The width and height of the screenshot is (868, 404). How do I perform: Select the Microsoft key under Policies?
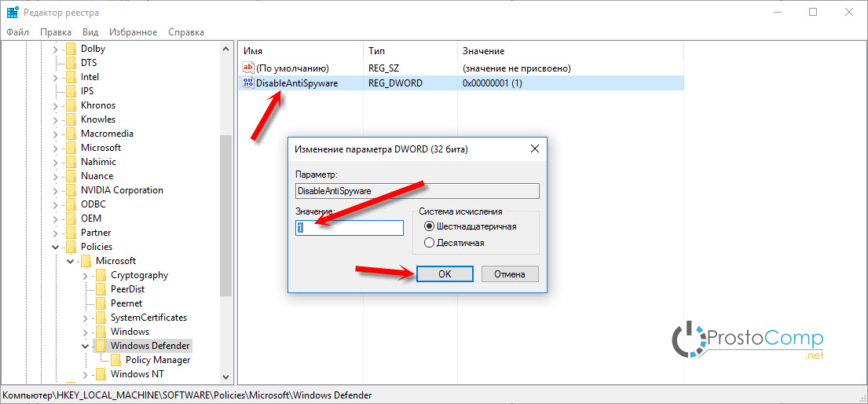pyautogui.click(x=115, y=261)
